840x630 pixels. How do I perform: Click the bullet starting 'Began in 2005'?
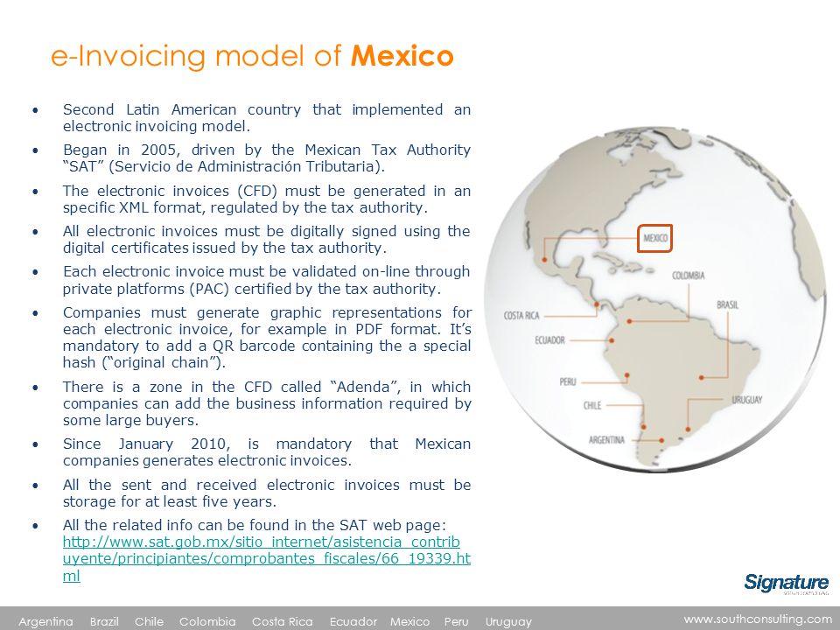click(x=267, y=158)
